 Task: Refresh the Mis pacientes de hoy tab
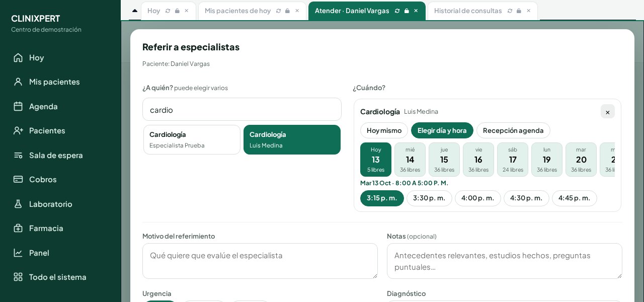278,11
